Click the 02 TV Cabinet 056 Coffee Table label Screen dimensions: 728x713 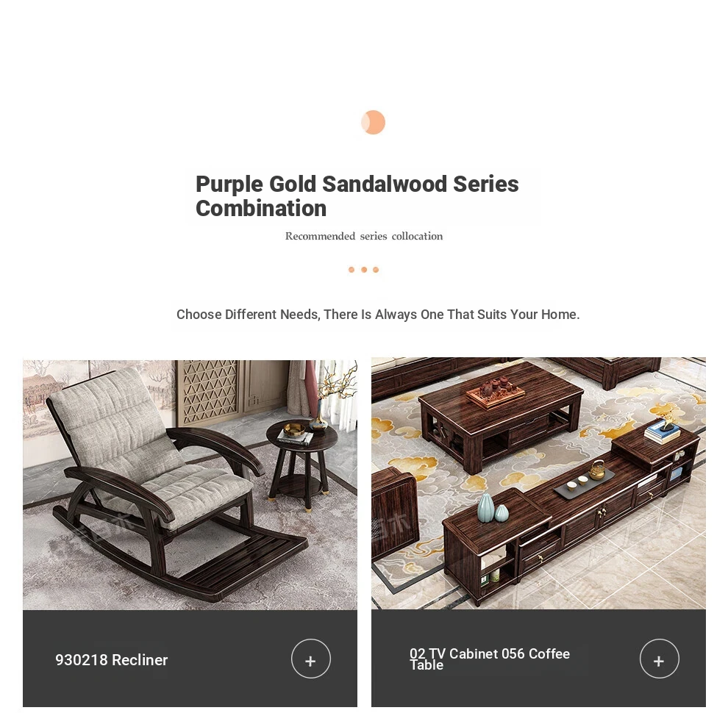tap(489, 659)
